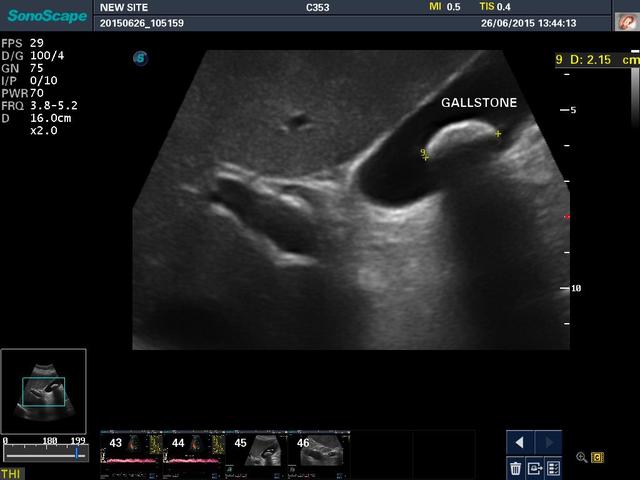Select the D: 2.15 cm measurement result

pos(596,60)
